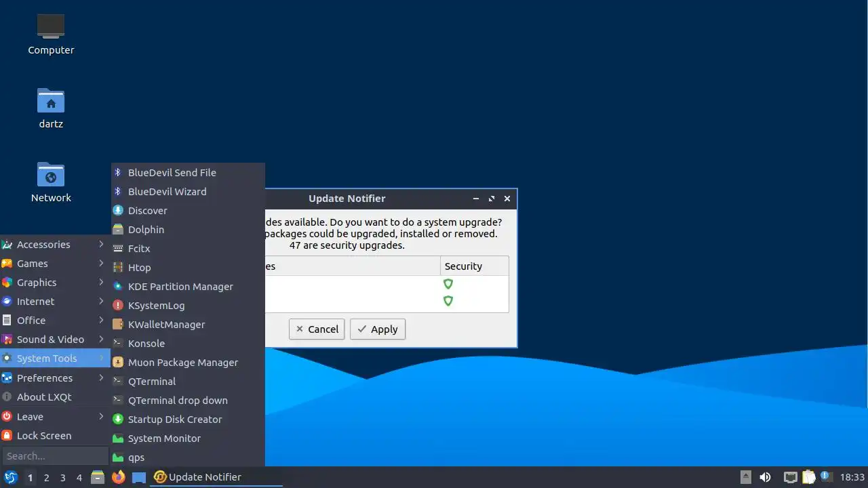Open QTerminal entry

click(x=188, y=381)
